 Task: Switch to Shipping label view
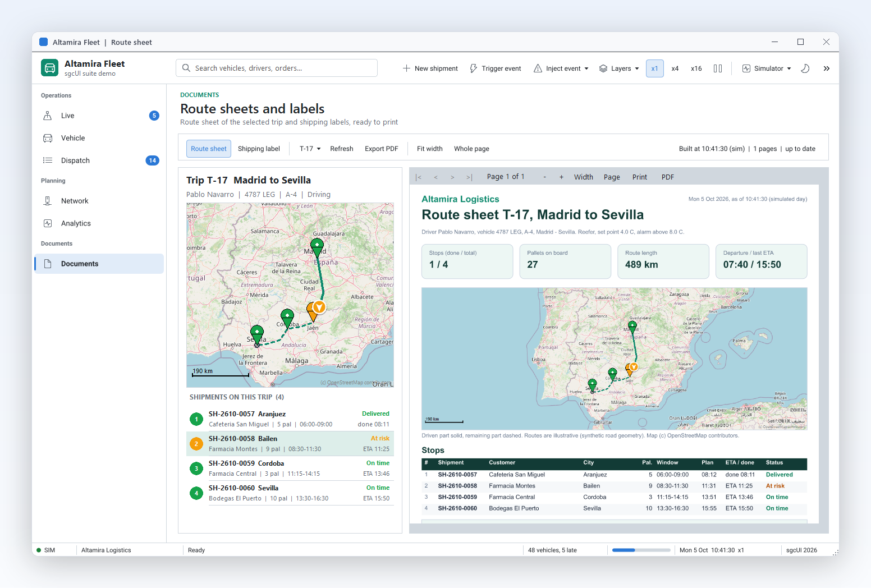coord(259,149)
